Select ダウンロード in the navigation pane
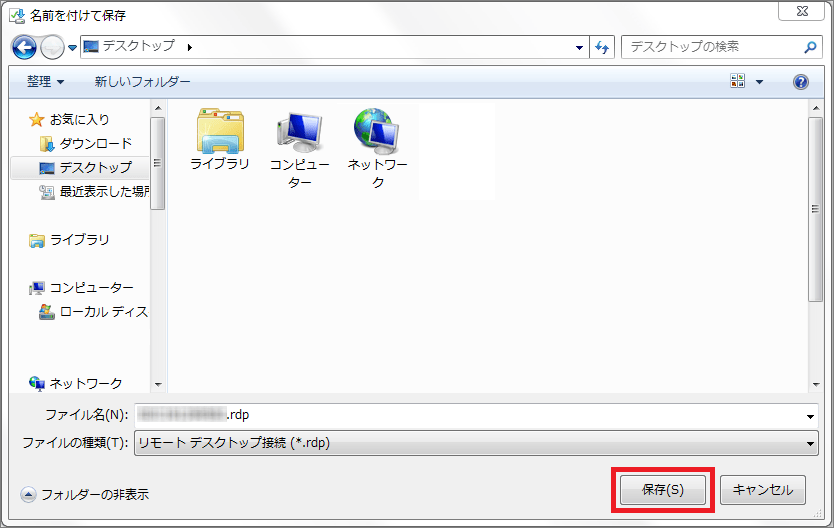This screenshot has height=528, width=834. click(95, 143)
